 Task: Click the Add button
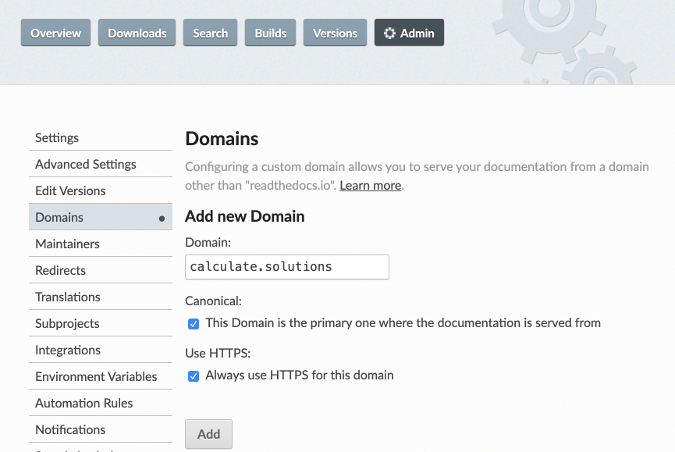tap(209, 434)
